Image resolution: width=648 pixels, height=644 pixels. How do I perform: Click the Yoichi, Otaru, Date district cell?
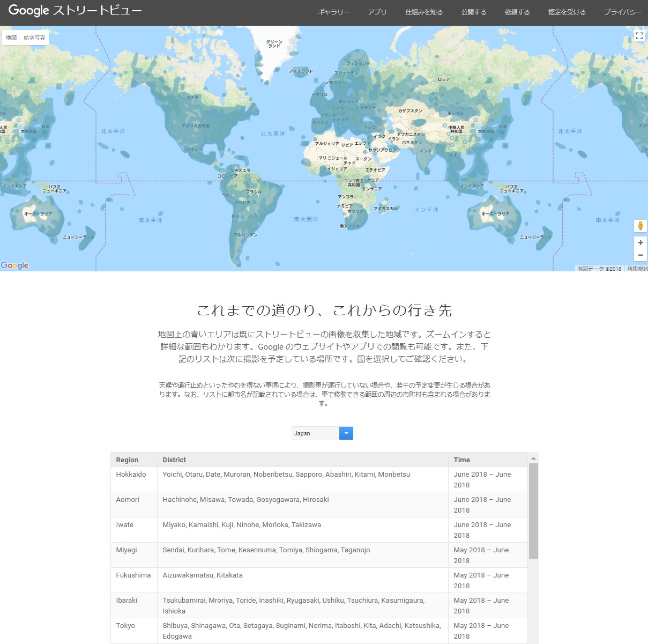(x=303, y=479)
